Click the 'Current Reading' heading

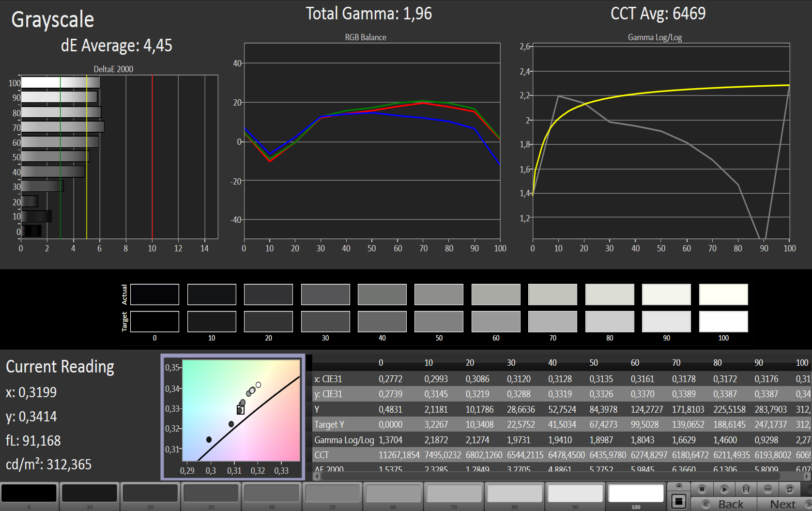(x=60, y=367)
